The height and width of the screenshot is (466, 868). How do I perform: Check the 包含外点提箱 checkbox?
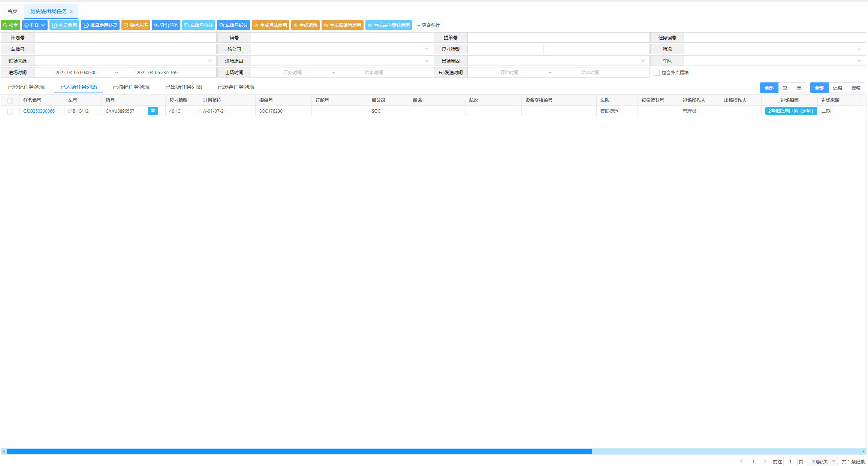click(657, 73)
